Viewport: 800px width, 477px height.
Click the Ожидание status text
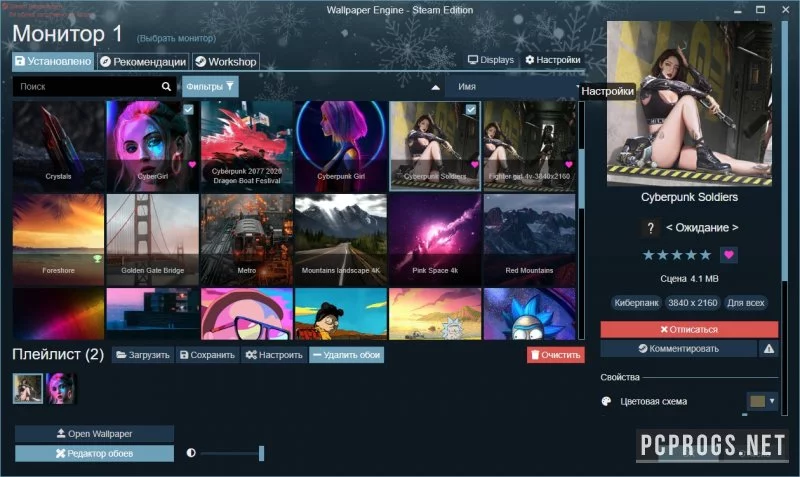(x=702, y=228)
